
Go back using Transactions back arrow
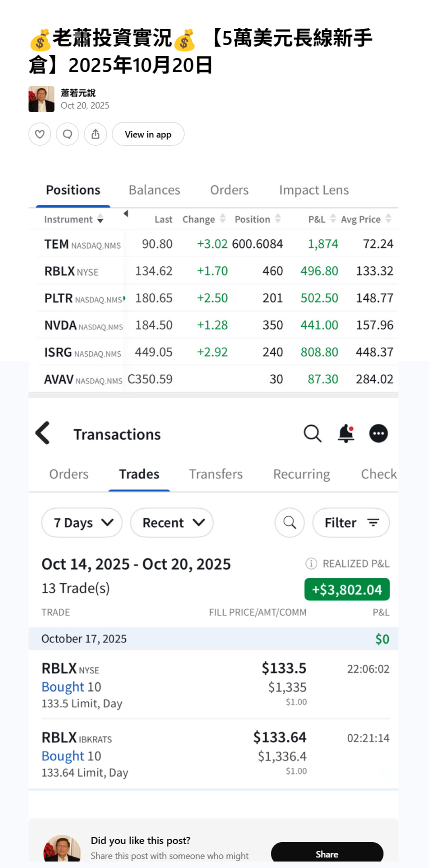pos(43,433)
